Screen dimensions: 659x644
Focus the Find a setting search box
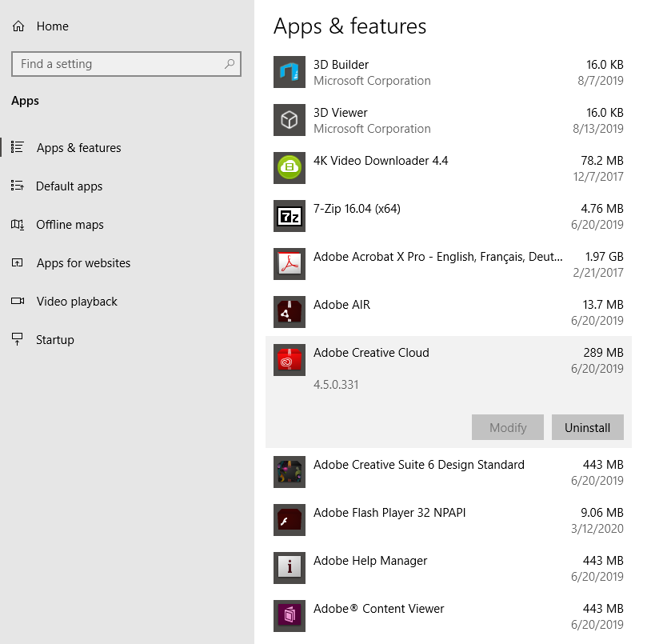pyautogui.click(x=126, y=64)
